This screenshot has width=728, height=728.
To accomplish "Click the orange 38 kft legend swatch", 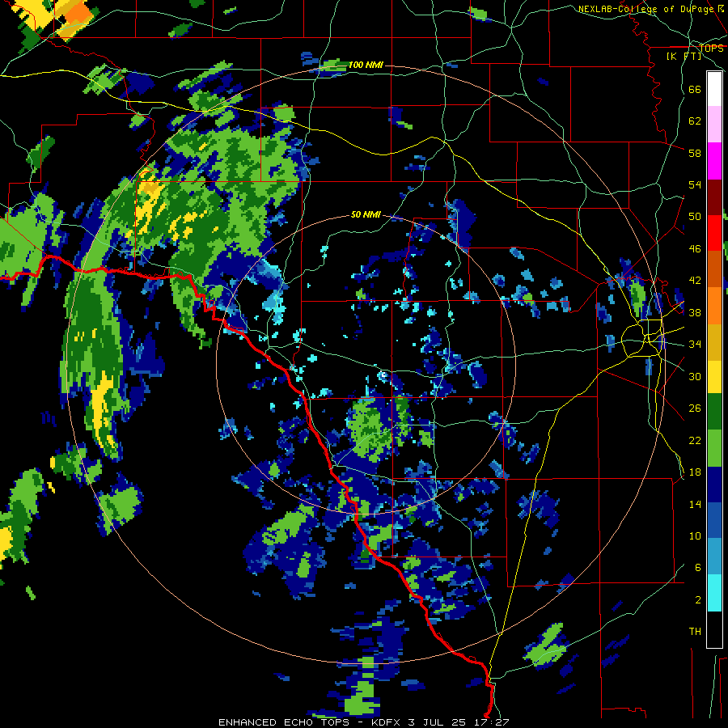I will click(x=714, y=306).
